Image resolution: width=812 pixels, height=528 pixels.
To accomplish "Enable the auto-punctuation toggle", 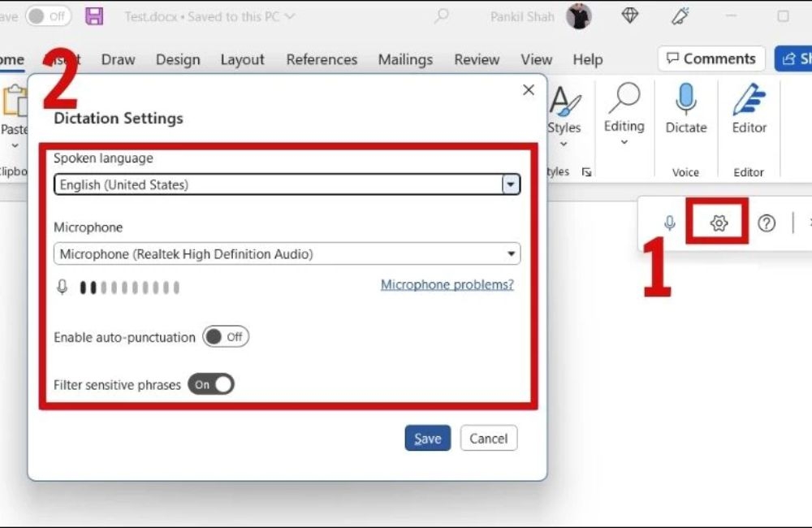I will (226, 337).
